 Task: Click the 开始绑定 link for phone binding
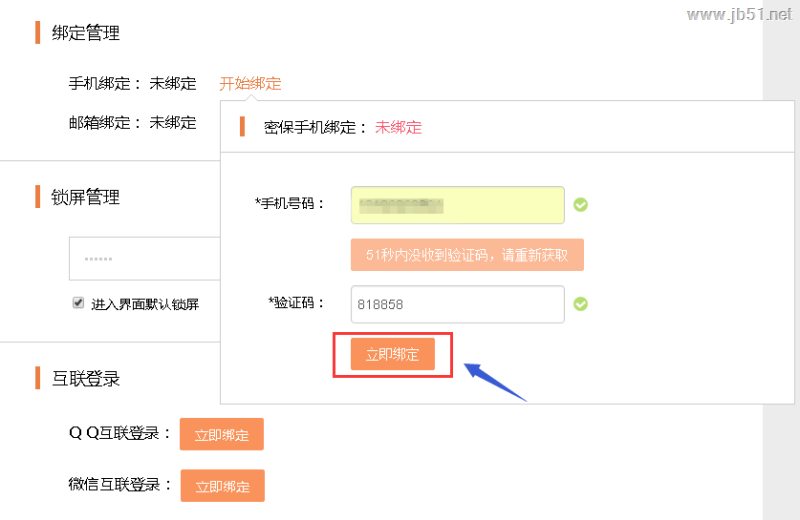point(250,84)
